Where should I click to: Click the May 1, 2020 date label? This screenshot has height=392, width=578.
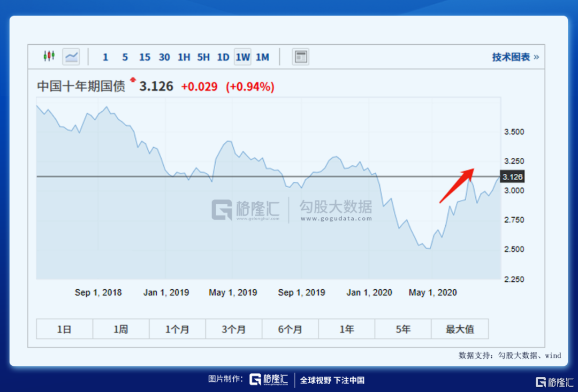(433, 293)
